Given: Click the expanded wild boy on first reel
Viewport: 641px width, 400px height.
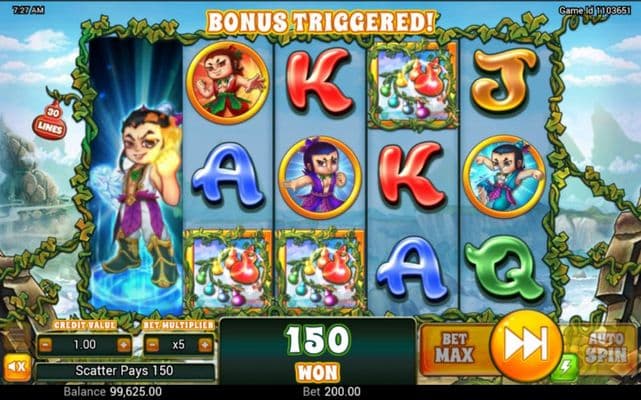Looking at the screenshot, I should pos(136,176).
